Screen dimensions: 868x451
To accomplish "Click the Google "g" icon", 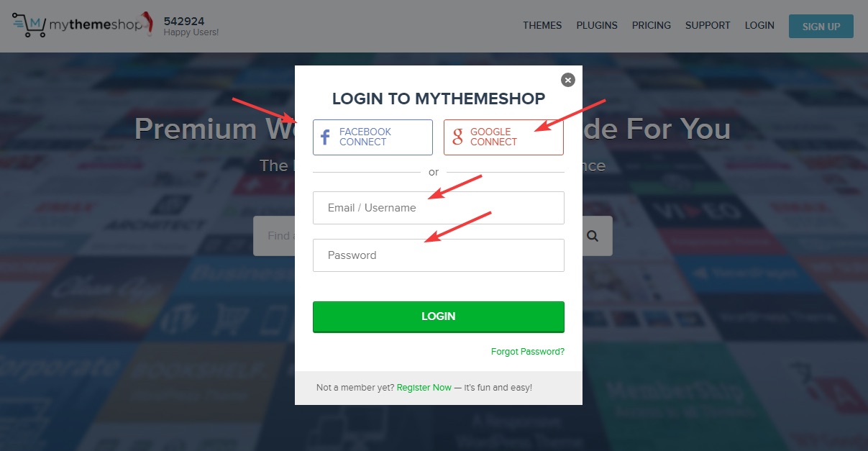I will click(457, 137).
